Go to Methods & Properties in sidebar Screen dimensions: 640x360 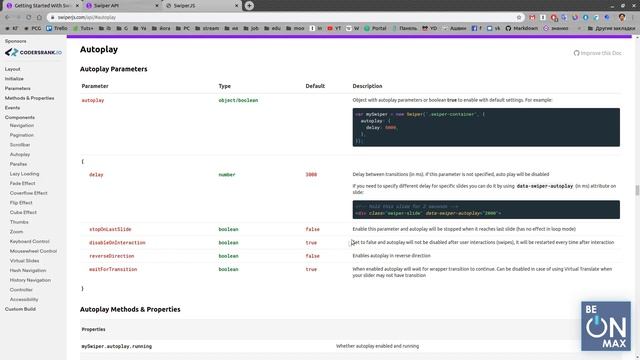[29, 98]
